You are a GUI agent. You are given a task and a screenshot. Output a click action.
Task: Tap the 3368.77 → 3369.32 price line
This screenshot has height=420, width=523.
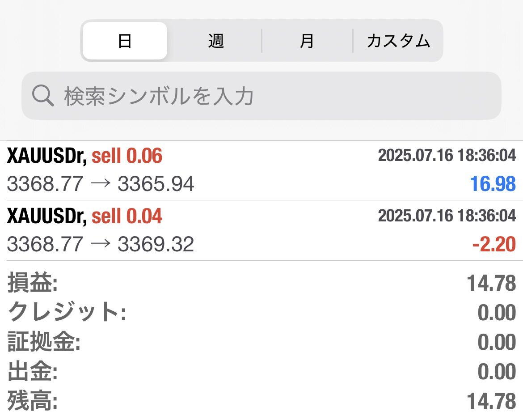101,244
